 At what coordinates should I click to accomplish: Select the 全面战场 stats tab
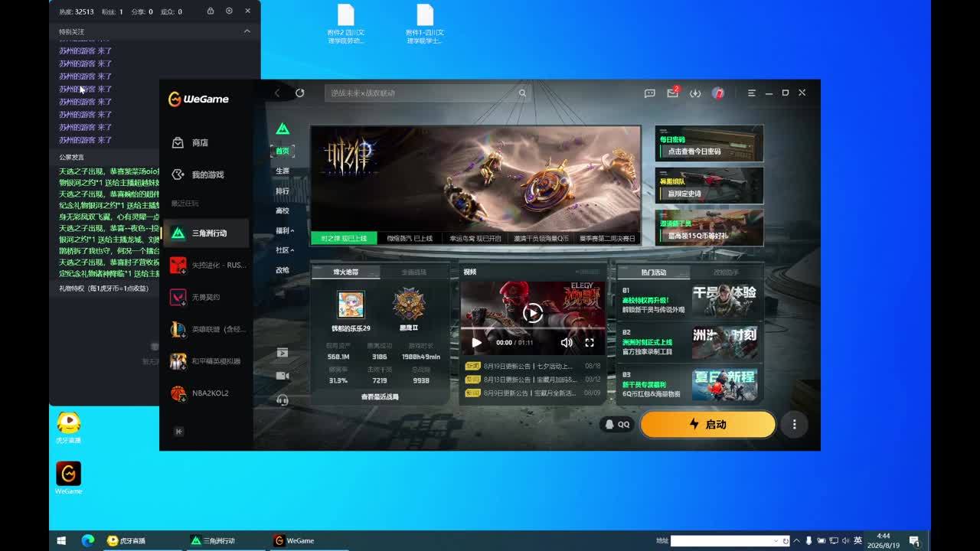(x=414, y=272)
